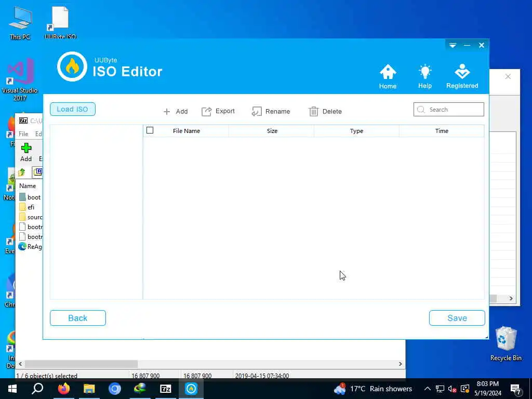
Task: Open the ISO Editor title bar dropdown menu
Action: tap(453, 45)
